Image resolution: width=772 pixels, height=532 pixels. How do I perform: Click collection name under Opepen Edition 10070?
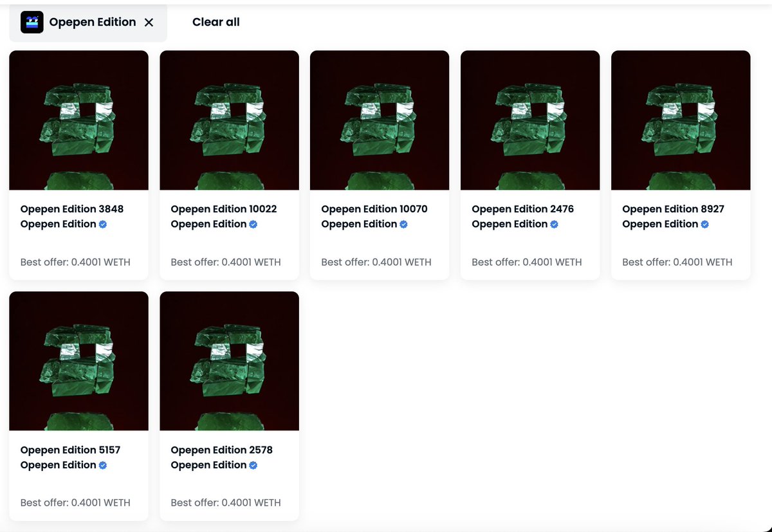click(360, 224)
